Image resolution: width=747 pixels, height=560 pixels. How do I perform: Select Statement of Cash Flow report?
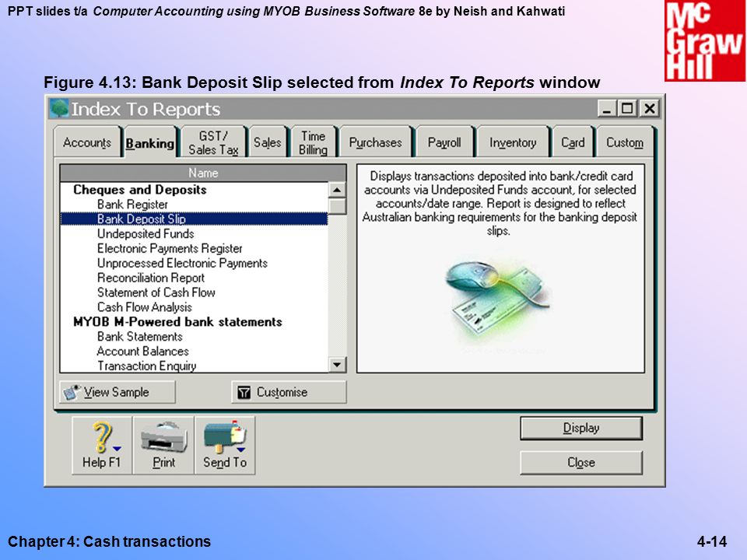coord(156,292)
